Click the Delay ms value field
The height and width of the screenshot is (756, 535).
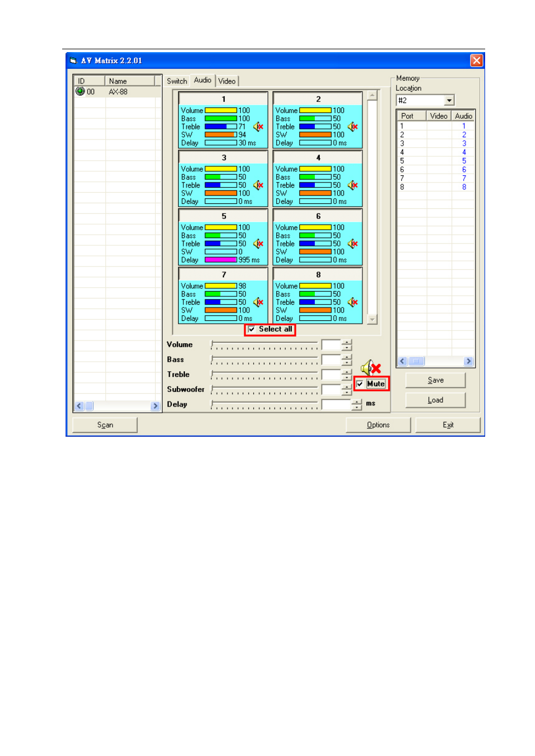click(336, 404)
